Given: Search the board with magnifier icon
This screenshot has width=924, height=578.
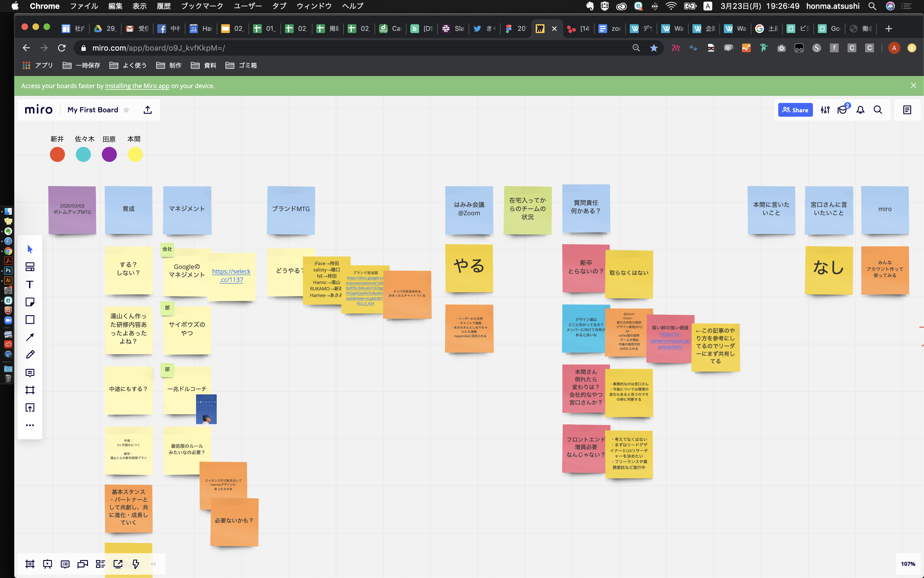Looking at the screenshot, I should click(878, 110).
